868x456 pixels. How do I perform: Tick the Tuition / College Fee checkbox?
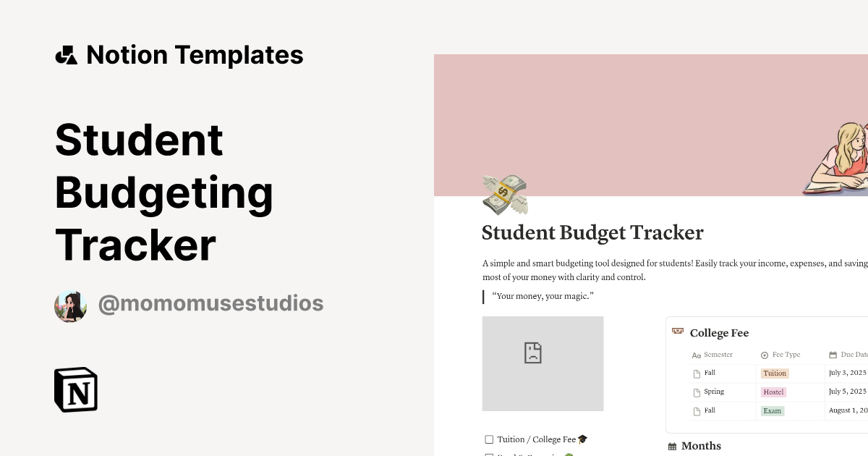point(488,439)
